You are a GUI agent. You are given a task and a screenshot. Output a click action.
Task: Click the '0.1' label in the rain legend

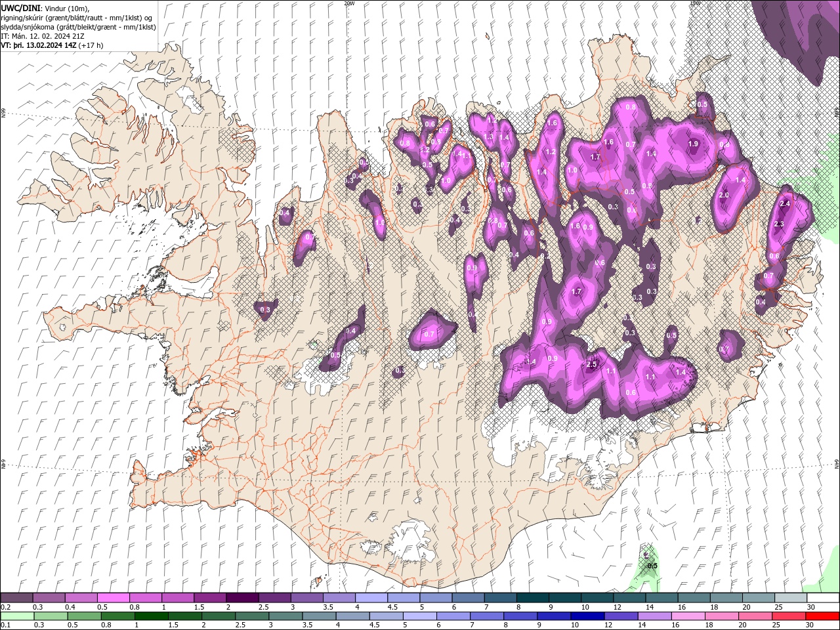pos(5,625)
